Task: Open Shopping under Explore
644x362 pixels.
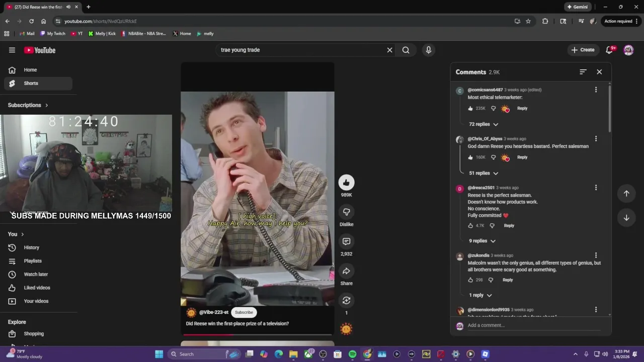Action: click(38, 334)
